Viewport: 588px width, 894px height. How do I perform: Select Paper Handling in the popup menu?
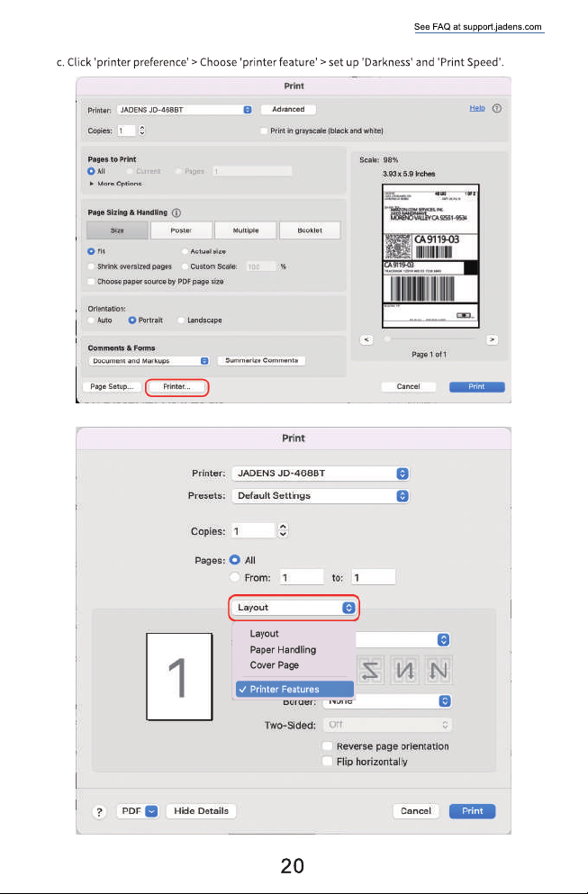click(283, 649)
